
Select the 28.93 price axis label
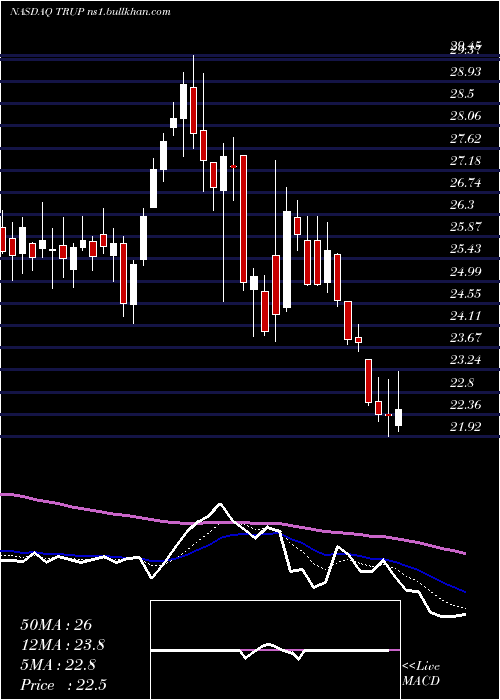click(x=466, y=72)
